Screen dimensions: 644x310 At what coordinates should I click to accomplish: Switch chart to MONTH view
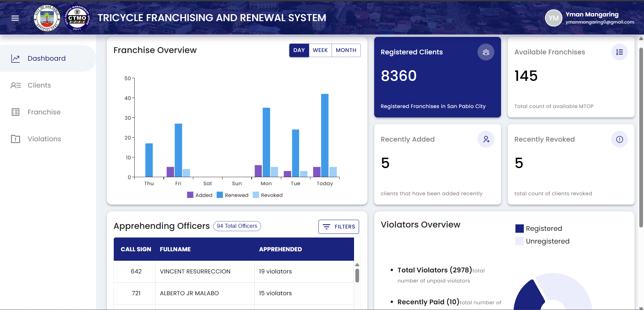pos(346,50)
